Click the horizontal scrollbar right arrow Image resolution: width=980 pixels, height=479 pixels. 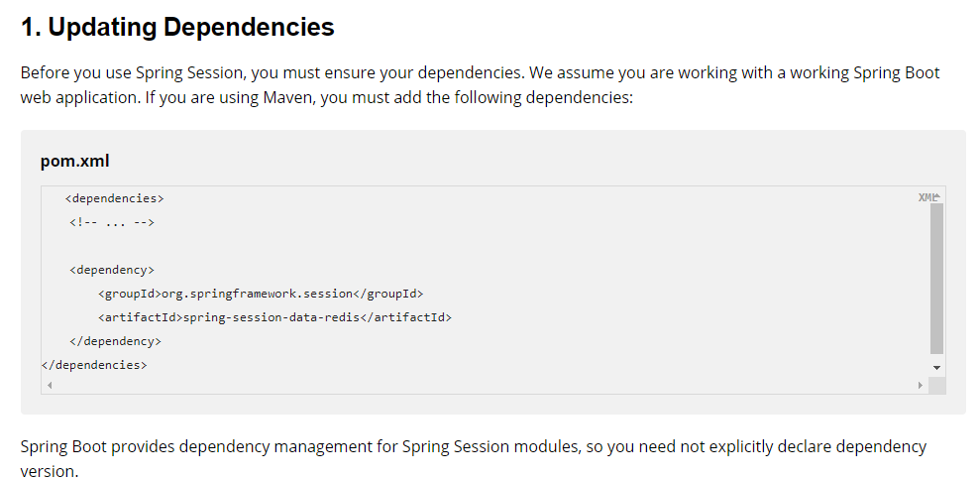(x=921, y=385)
